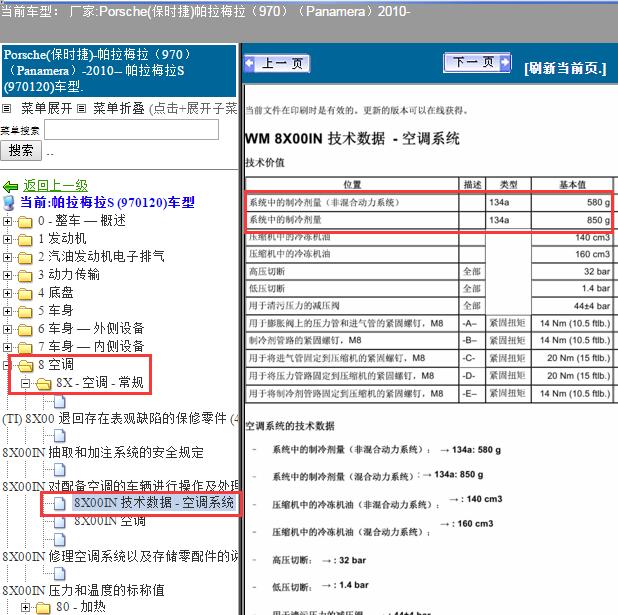Refresh page via 刷新当前页 link
This screenshot has width=618, height=615.
click(x=565, y=68)
